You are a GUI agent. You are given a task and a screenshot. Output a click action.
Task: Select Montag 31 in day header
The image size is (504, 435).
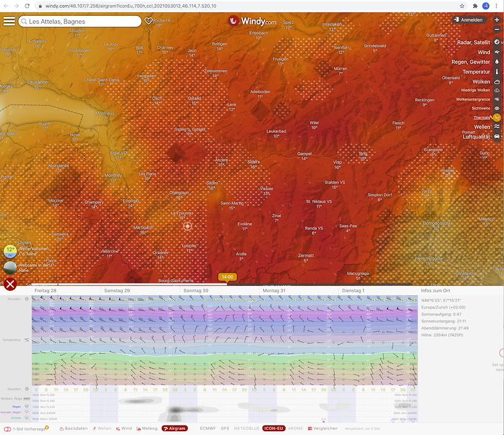274,291
